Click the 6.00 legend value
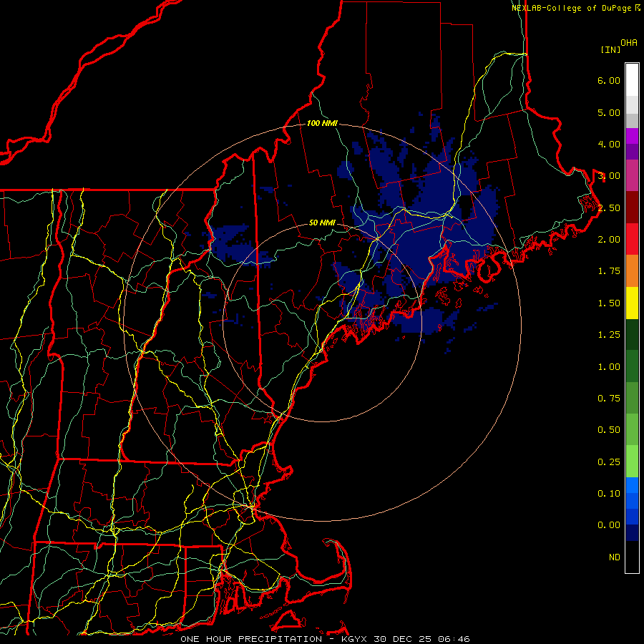Screen dimensions: 644x644 (609, 80)
